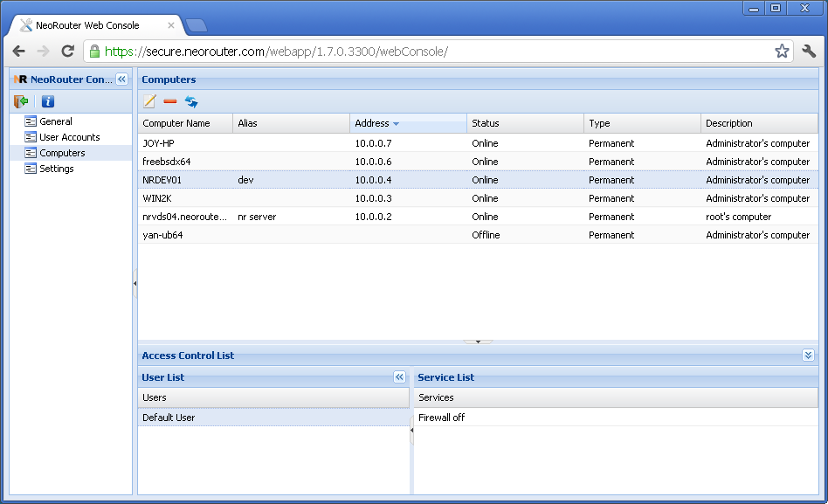Open Settings in the navigation tree
The height and width of the screenshot is (504, 828).
(57, 169)
